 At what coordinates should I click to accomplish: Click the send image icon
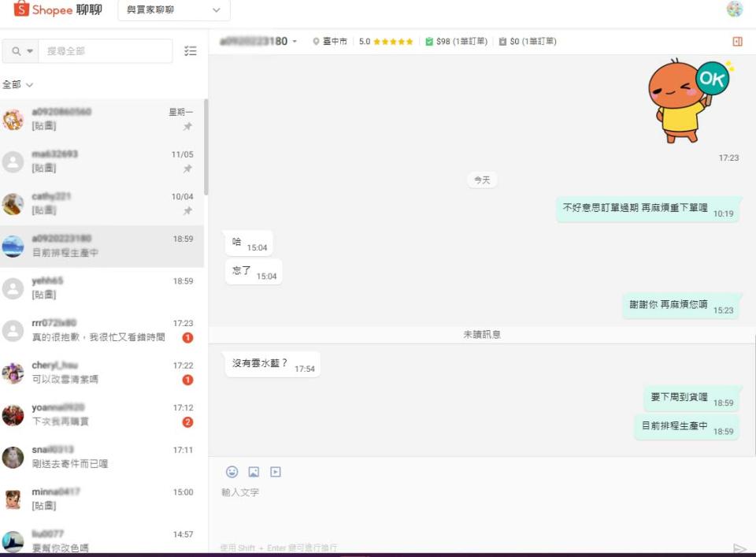click(x=254, y=472)
